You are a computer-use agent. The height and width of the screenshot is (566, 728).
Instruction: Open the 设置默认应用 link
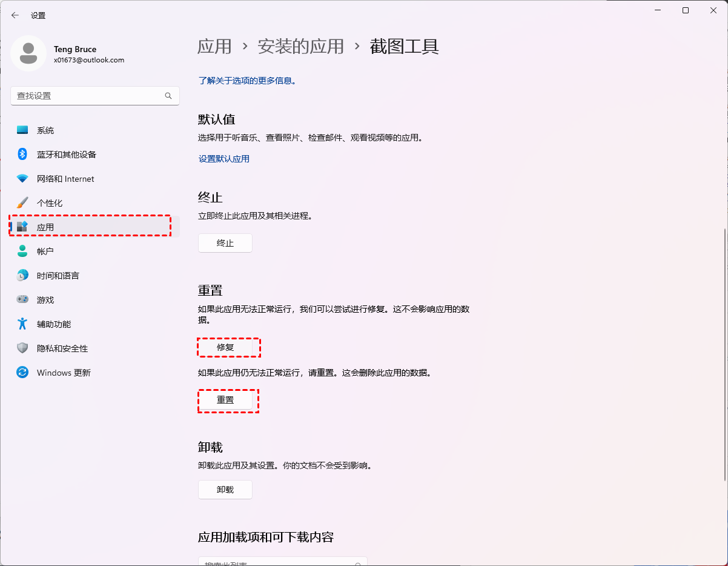click(x=224, y=159)
